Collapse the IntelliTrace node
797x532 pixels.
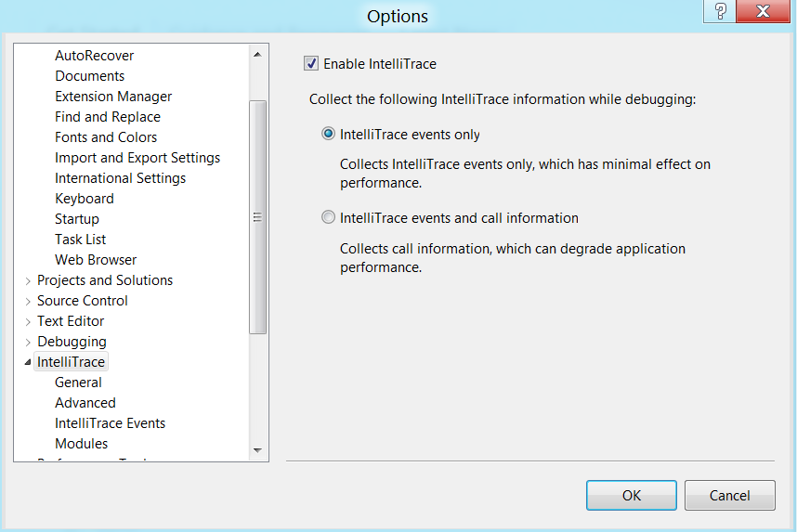(28, 362)
